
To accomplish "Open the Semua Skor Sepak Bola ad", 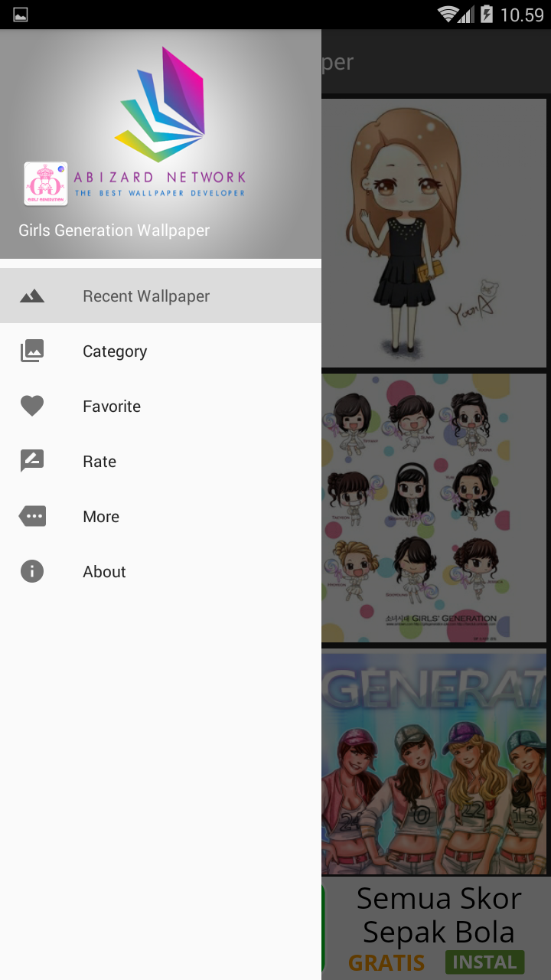I will coord(436,929).
